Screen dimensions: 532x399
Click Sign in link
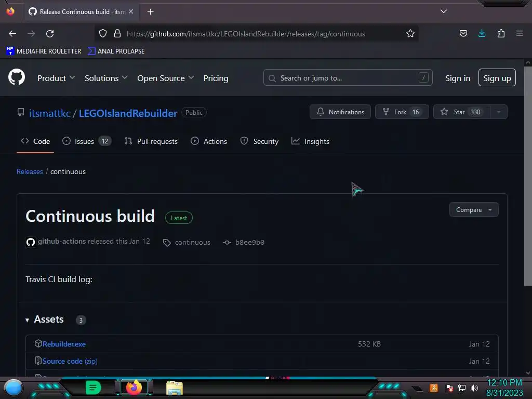(458, 78)
